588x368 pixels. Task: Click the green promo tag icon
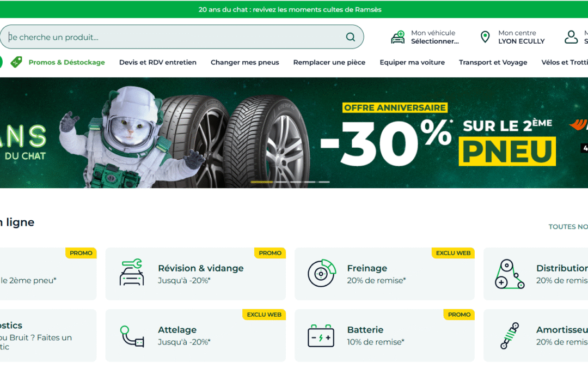[16, 62]
